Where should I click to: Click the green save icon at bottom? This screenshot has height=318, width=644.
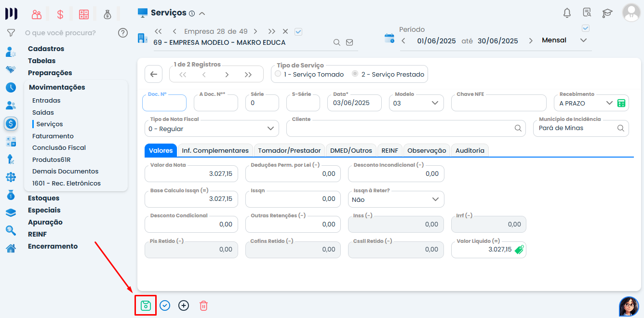pos(146,305)
